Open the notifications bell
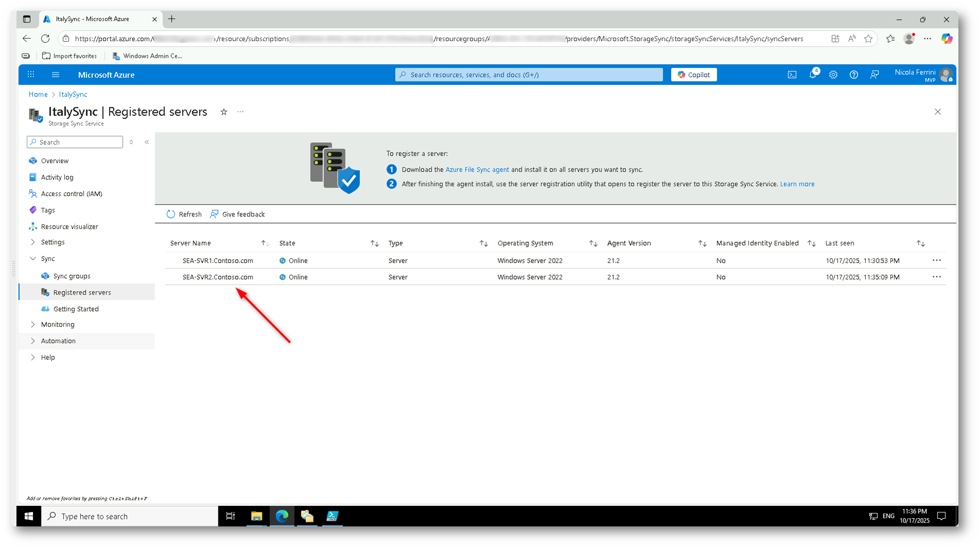Viewport: 980px width, 548px height. (x=813, y=75)
